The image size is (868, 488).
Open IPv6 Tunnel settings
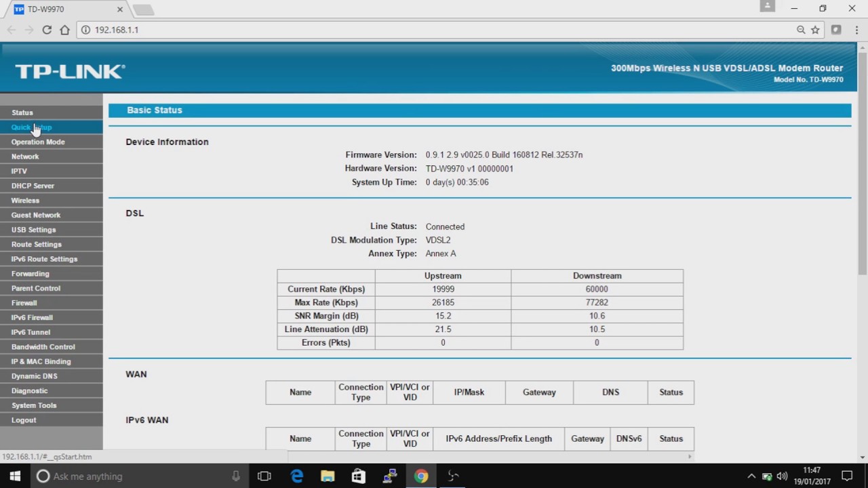[x=52, y=332]
